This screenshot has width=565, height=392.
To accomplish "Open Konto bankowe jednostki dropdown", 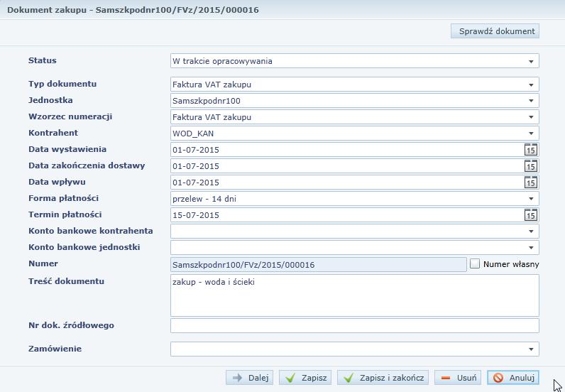I will pyautogui.click(x=531, y=247).
